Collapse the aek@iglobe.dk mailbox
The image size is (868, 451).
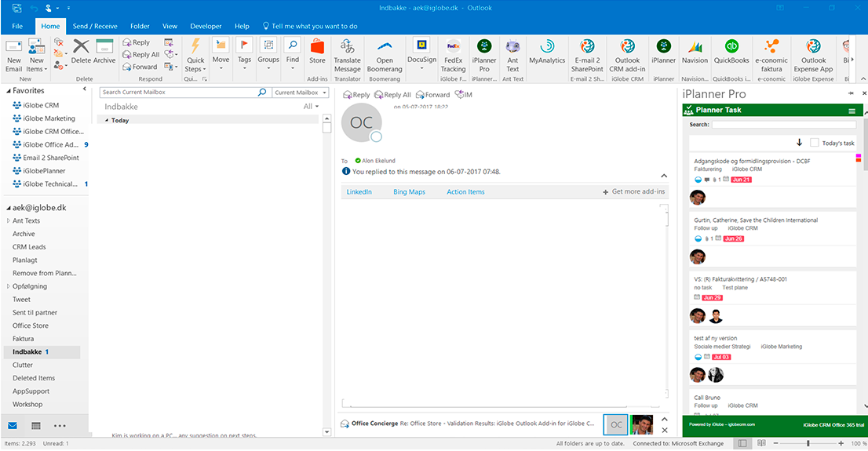tap(9, 208)
